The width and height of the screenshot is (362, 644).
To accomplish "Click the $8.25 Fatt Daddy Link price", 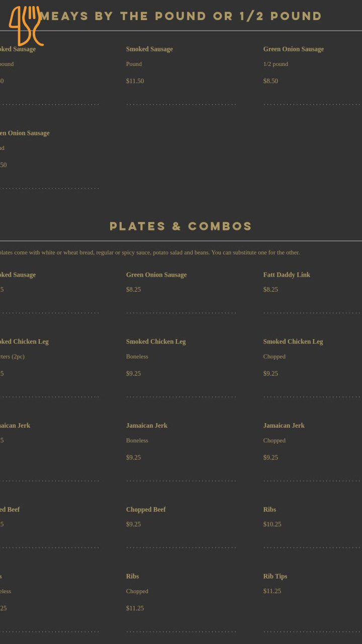I will [270, 290].
